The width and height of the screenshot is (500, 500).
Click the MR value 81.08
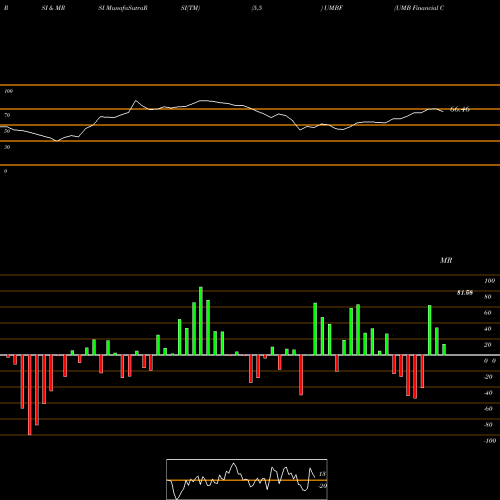465,293
